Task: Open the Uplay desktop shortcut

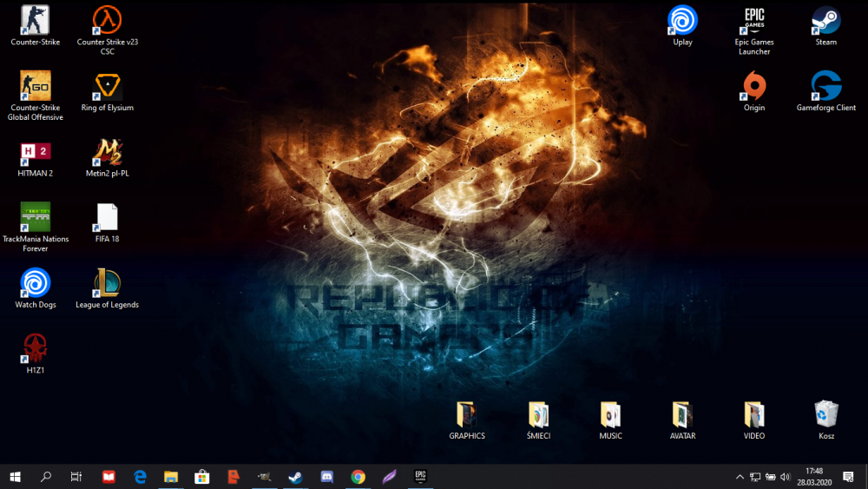Action: [682, 25]
